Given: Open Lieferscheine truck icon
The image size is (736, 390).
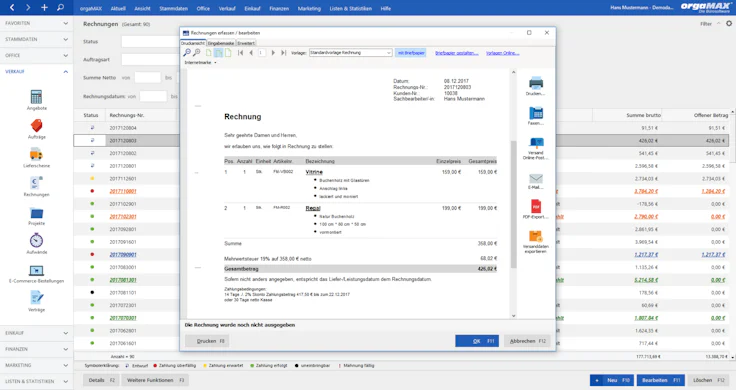Looking at the screenshot, I should pos(36,154).
